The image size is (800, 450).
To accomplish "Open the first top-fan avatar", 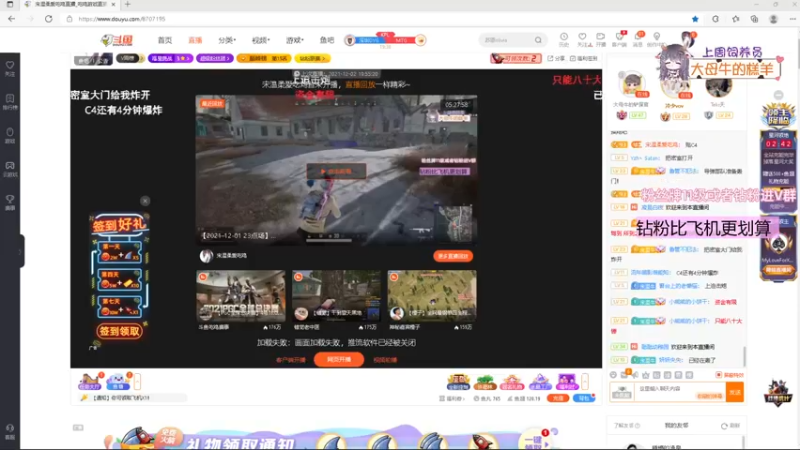I will point(632,85).
